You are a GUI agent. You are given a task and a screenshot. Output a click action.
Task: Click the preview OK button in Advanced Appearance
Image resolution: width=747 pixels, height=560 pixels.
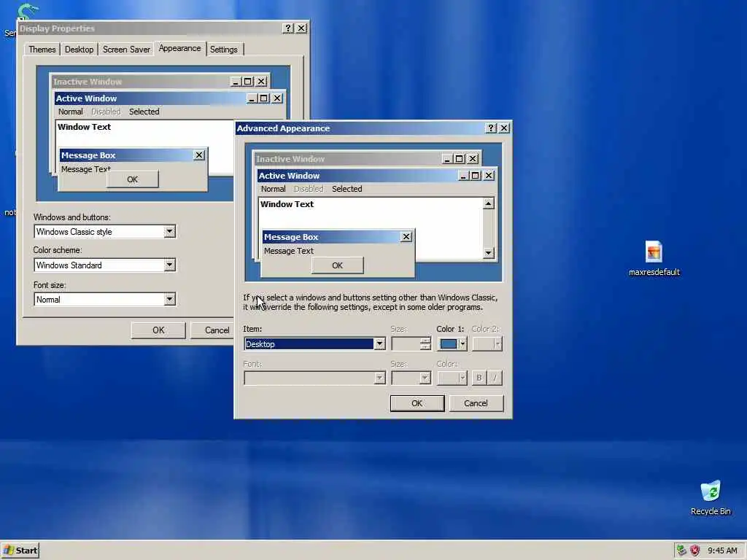pos(337,265)
